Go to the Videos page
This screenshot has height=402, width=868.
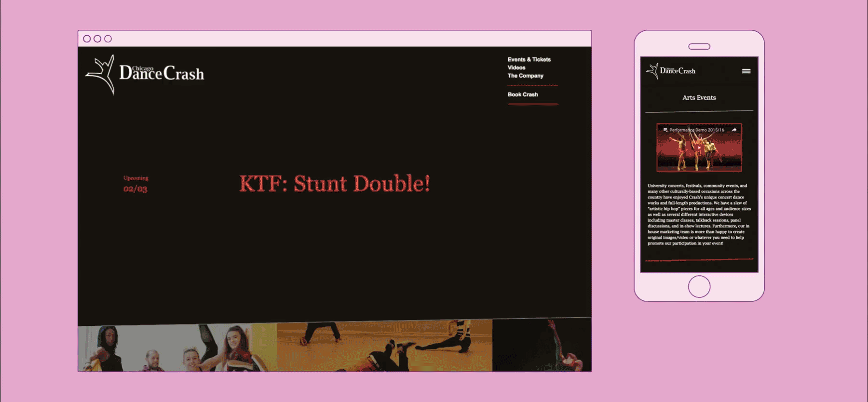point(516,68)
